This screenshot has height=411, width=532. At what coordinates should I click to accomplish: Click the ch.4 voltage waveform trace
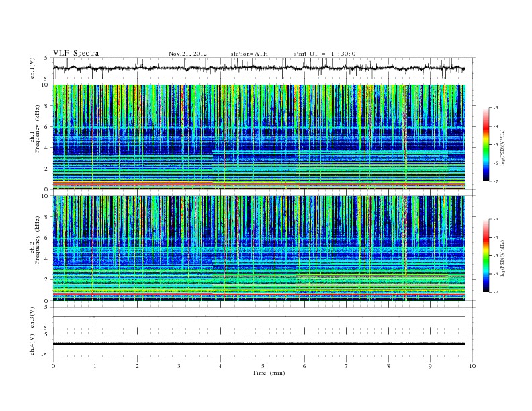259,344
